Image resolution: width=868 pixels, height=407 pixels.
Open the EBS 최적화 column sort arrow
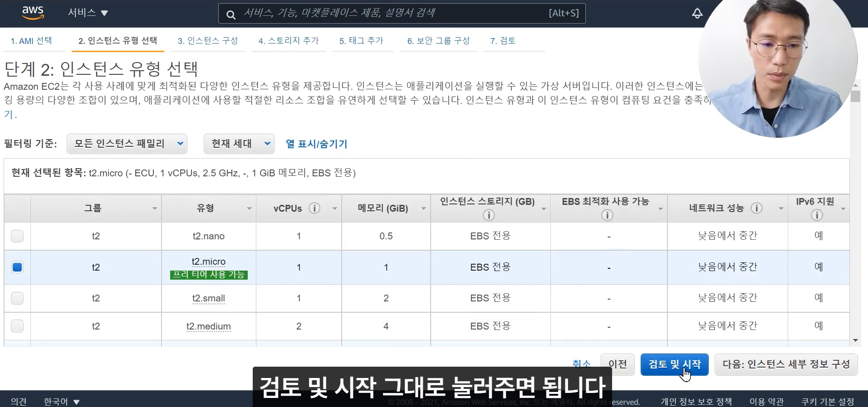661,208
